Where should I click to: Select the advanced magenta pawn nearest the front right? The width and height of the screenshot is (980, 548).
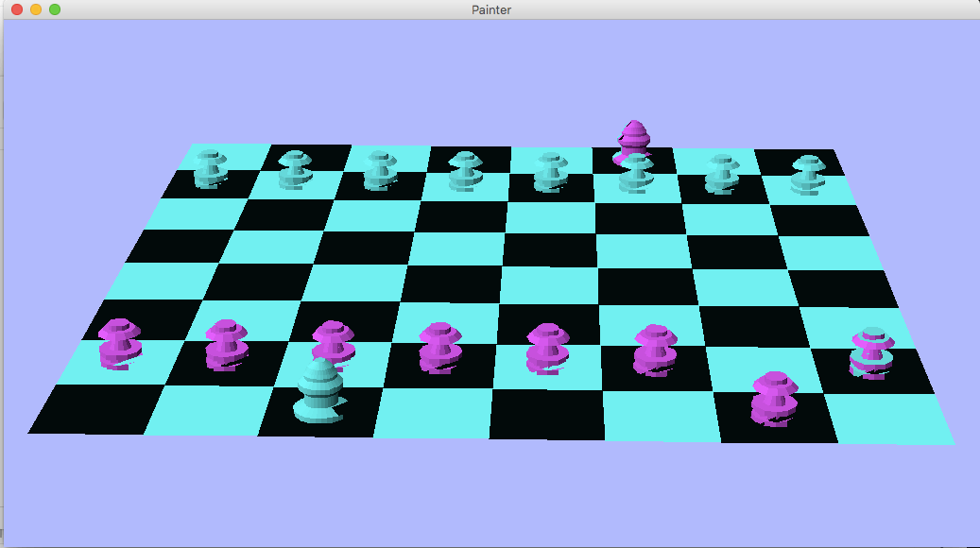775,400
